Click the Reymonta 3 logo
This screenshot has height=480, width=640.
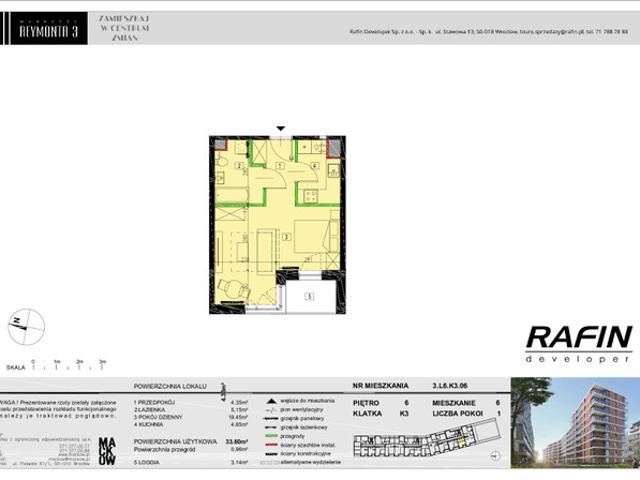tap(48, 29)
